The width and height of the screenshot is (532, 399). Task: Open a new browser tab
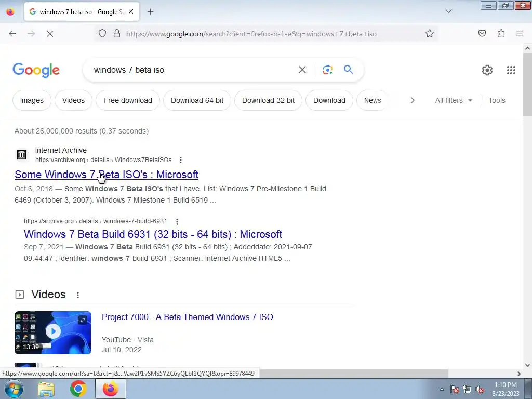(x=150, y=12)
